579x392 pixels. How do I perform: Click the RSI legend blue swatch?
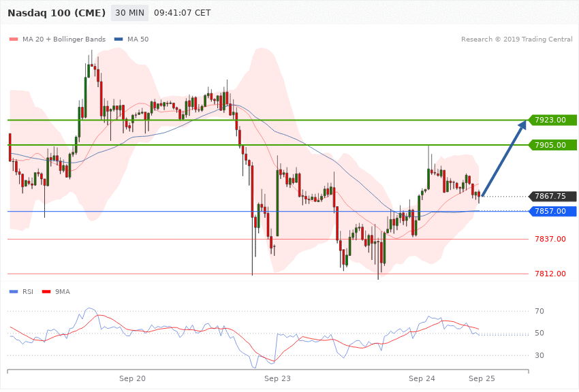14,292
